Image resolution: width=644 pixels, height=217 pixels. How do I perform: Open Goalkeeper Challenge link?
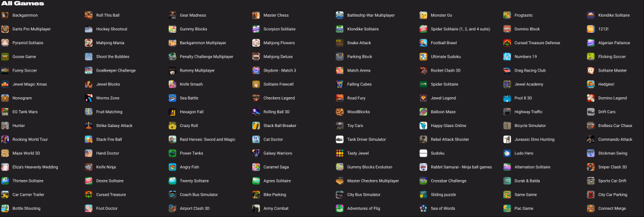(116, 71)
